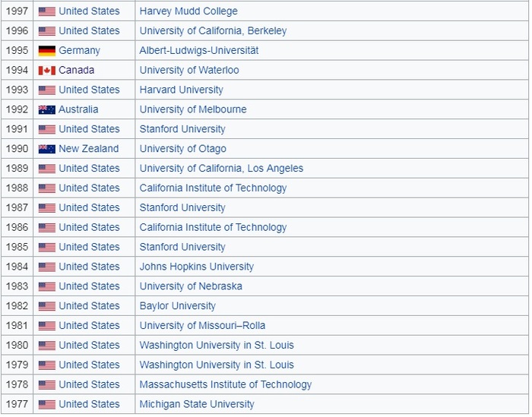Go to the Johns Hopkins University link
532x417 pixels.
(197, 267)
